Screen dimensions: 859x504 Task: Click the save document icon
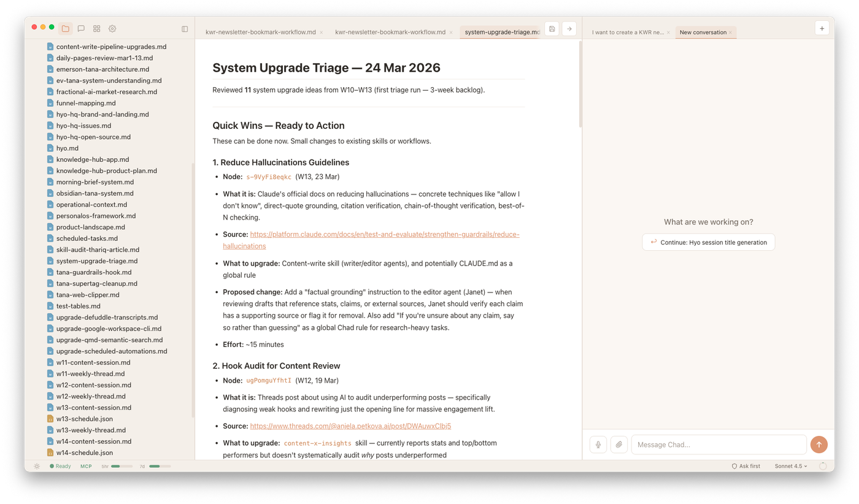tap(552, 28)
